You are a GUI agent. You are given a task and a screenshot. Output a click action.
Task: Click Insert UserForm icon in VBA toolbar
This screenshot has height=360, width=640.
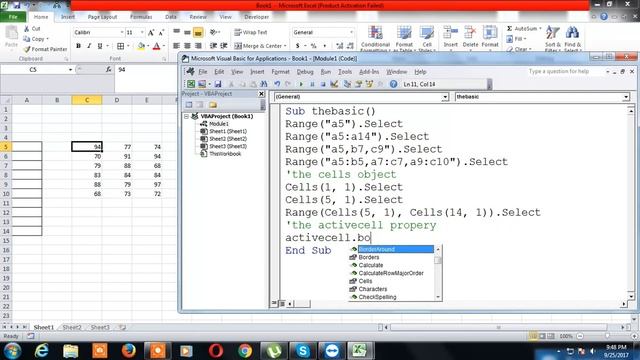(202, 84)
